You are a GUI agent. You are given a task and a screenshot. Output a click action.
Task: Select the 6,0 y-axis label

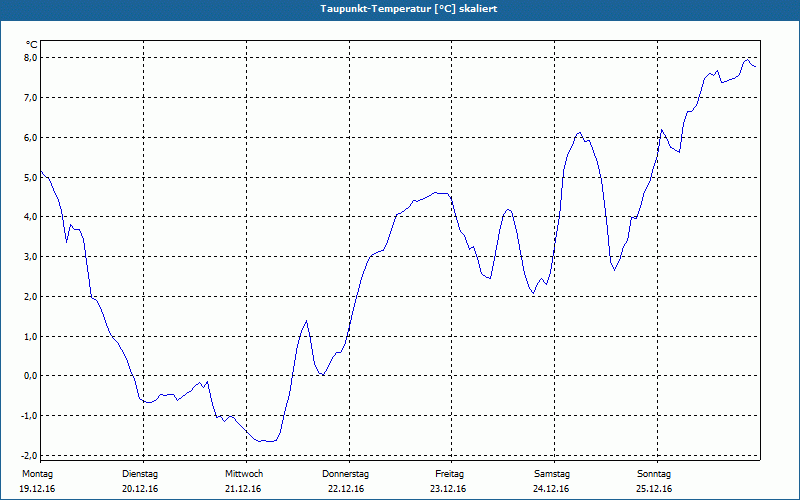point(31,137)
